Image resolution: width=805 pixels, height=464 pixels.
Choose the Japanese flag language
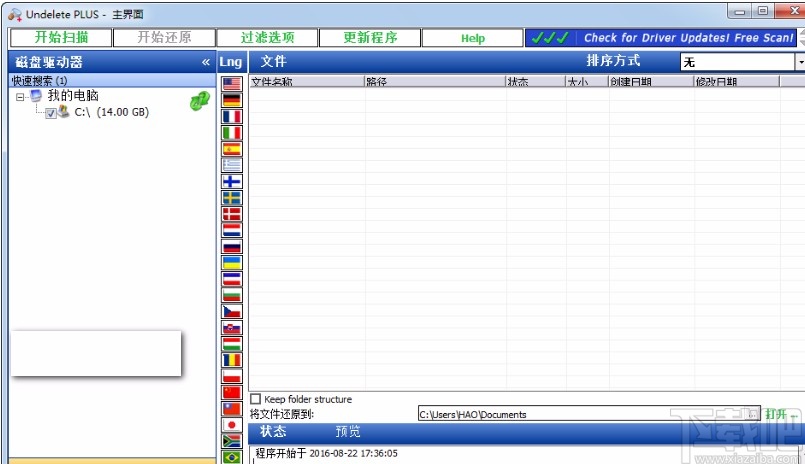pos(232,425)
